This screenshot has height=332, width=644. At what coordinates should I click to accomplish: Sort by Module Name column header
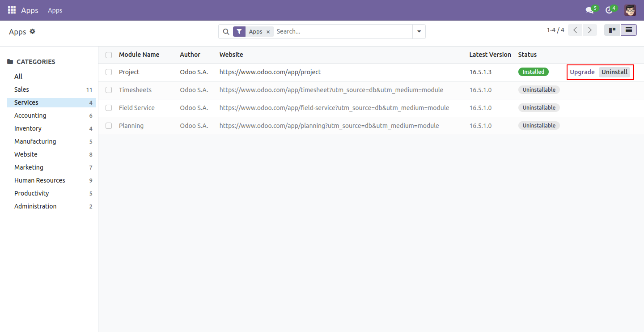[x=139, y=55]
